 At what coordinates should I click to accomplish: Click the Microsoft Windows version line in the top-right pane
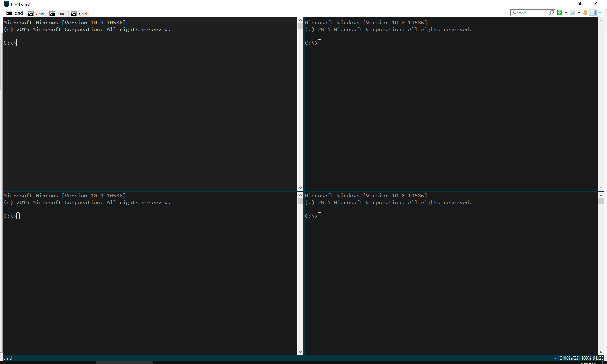(x=366, y=23)
